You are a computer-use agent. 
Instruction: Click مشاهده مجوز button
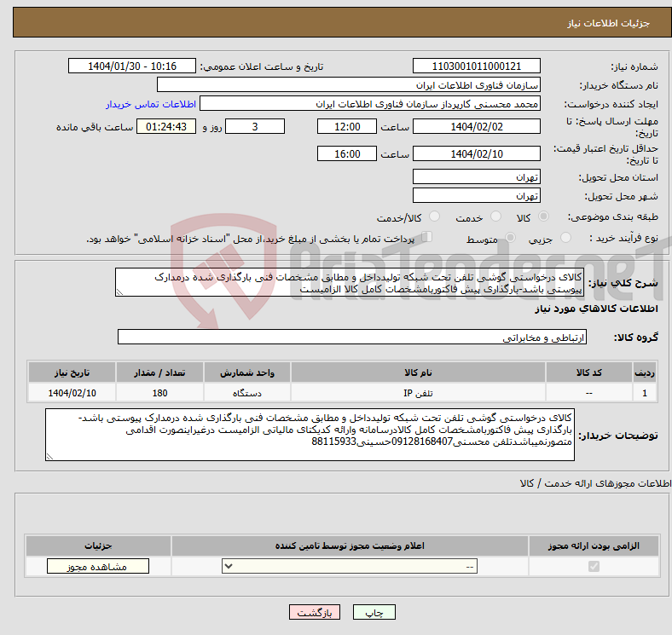98,567
